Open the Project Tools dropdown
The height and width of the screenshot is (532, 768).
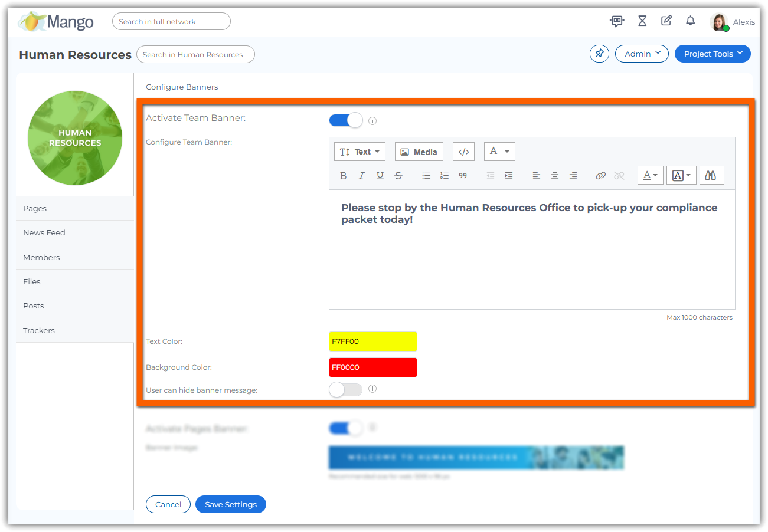713,54
